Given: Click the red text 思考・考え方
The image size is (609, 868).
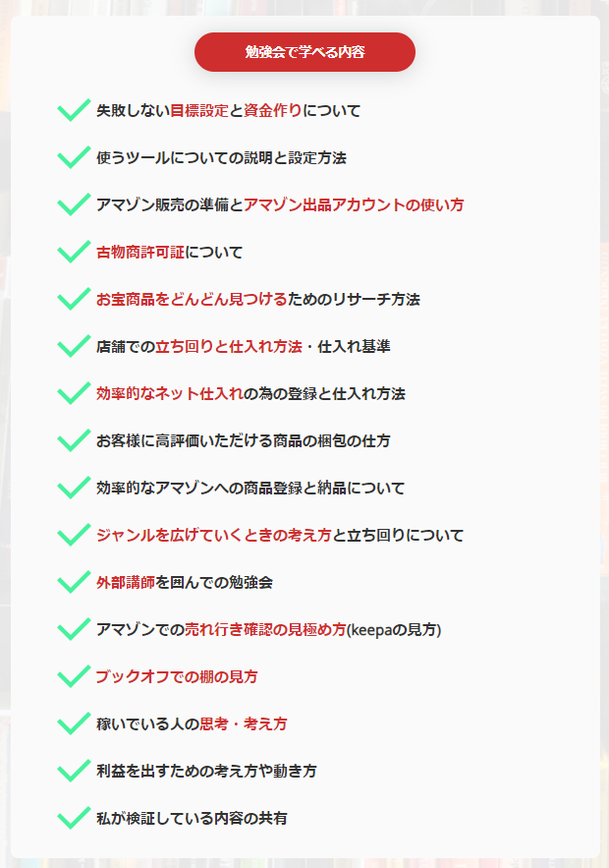Looking at the screenshot, I should pyautogui.click(x=244, y=723).
